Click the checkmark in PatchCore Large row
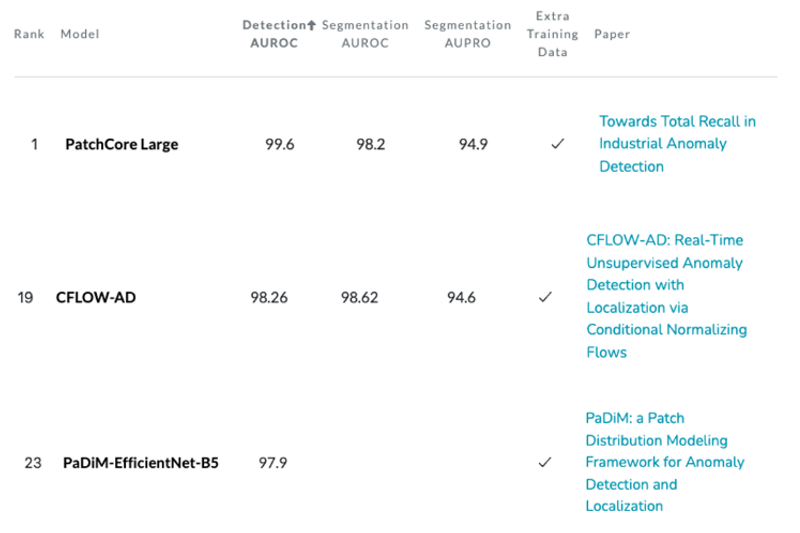 point(558,144)
